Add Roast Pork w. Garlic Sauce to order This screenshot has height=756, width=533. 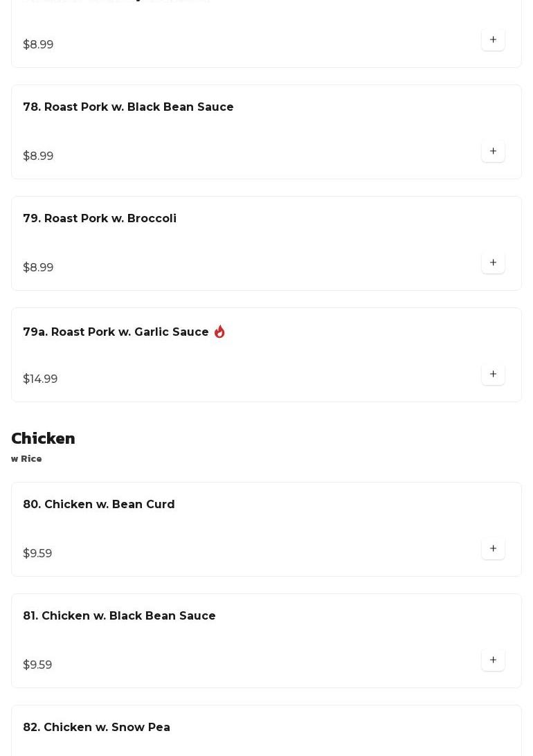coord(493,374)
